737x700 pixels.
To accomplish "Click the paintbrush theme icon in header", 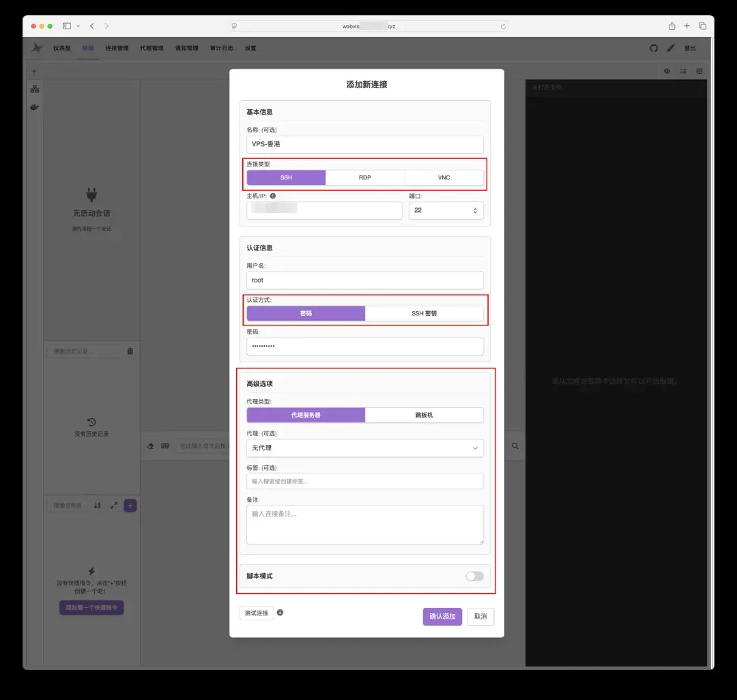I will pyautogui.click(x=670, y=48).
